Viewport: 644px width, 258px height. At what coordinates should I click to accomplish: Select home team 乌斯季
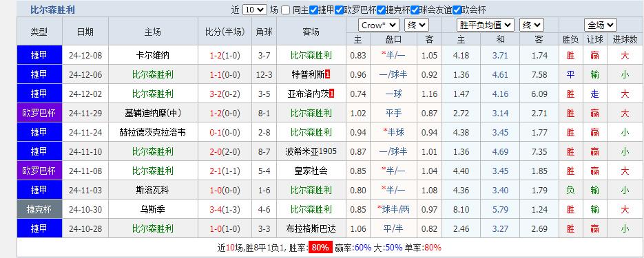[x=153, y=210]
